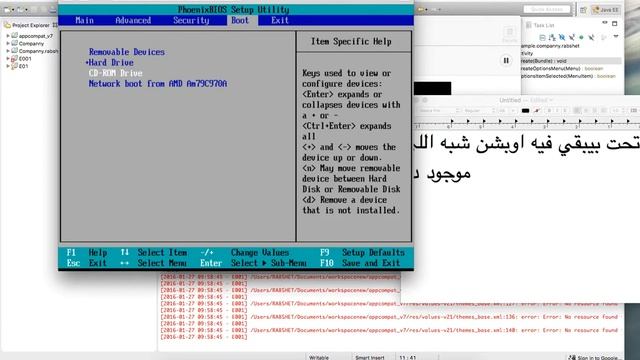640x360 pixels.
Task: Open the font size combo box in TextEdit
Action: [x=507, y=111]
